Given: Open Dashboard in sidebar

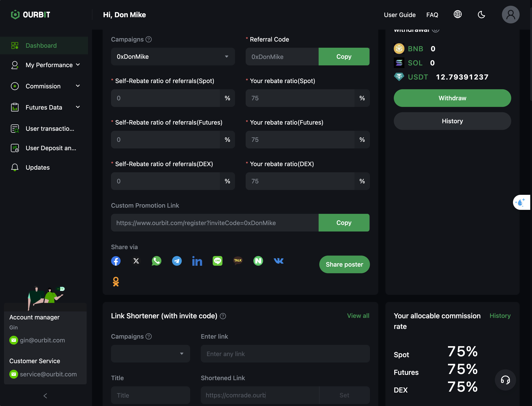Looking at the screenshot, I should (41, 46).
